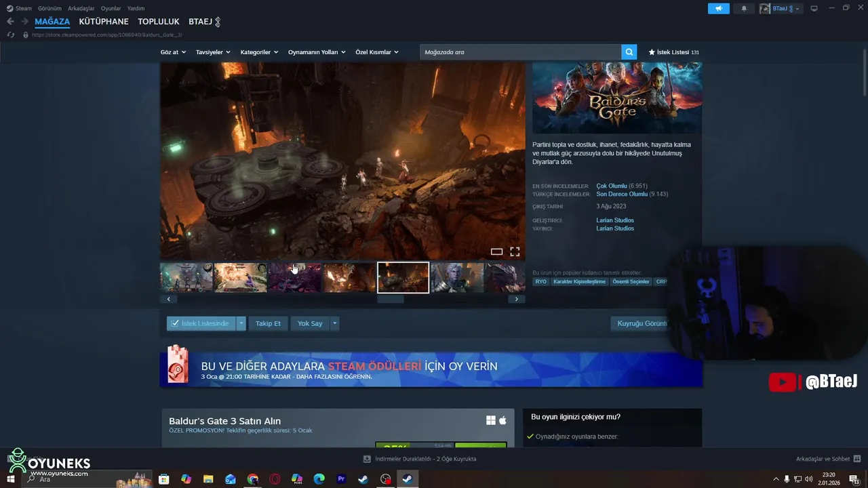Image resolution: width=868 pixels, height=488 pixels.
Task: Select the first screenshot thumbnail
Action: pyautogui.click(x=186, y=278)
